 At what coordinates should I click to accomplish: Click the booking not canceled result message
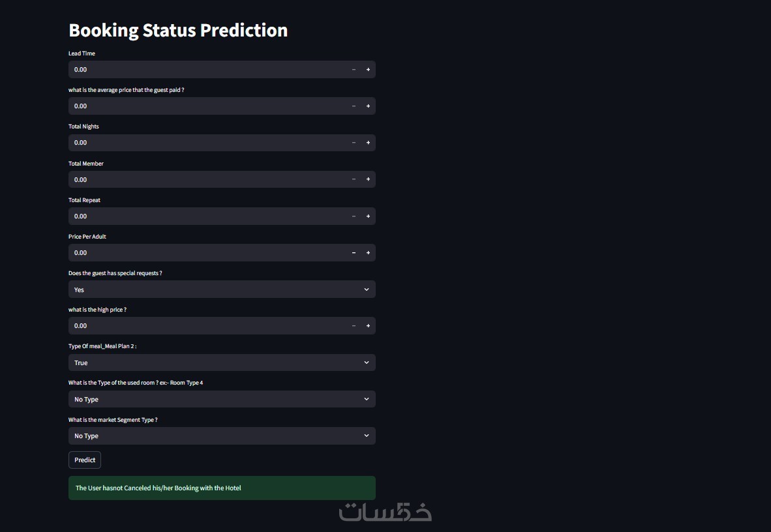(222, 488)
